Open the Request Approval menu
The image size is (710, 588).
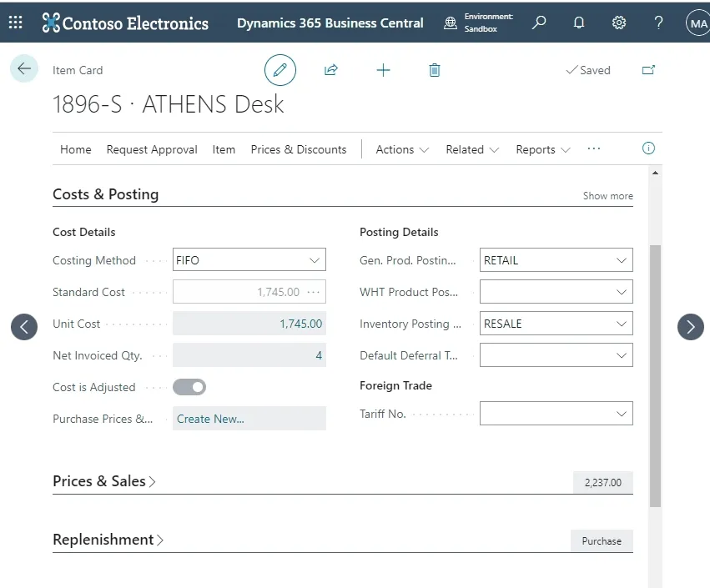point(152,149)
